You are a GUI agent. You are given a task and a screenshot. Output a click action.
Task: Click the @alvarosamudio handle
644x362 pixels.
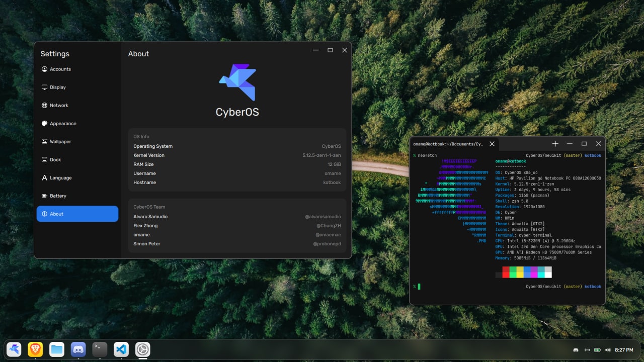tap(323, 217)
